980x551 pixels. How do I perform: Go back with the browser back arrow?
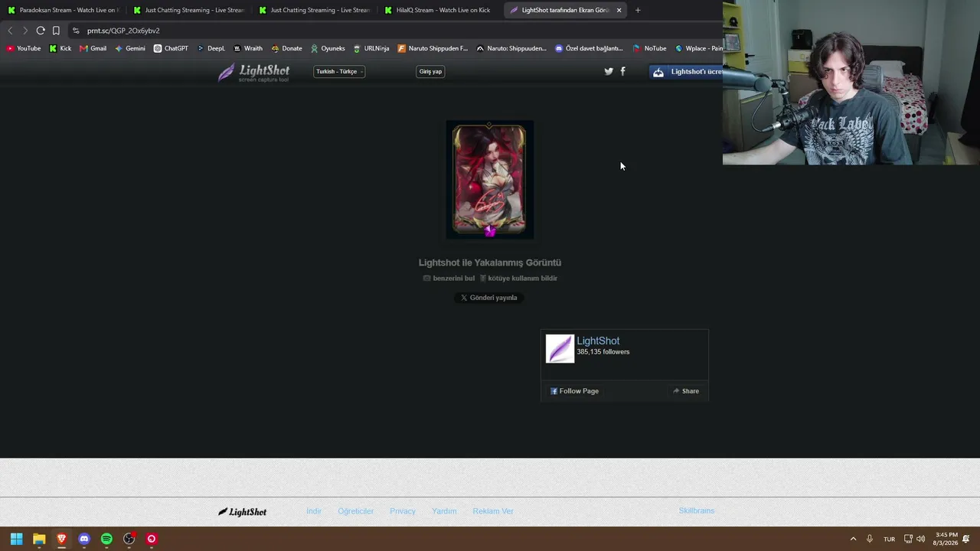(x=10, y=31)
